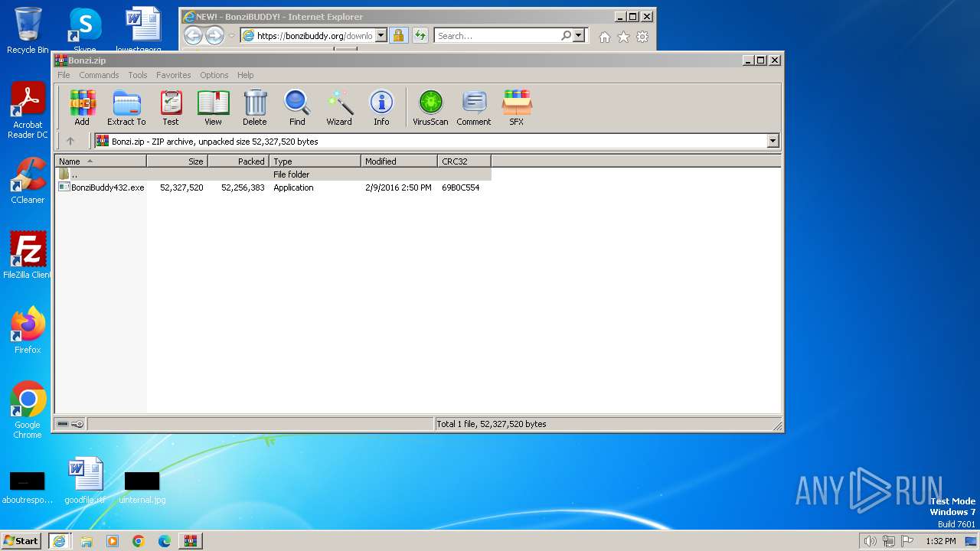980x551 pixels.
Task: Sort by the Type column header
Action: coord(315,161)
